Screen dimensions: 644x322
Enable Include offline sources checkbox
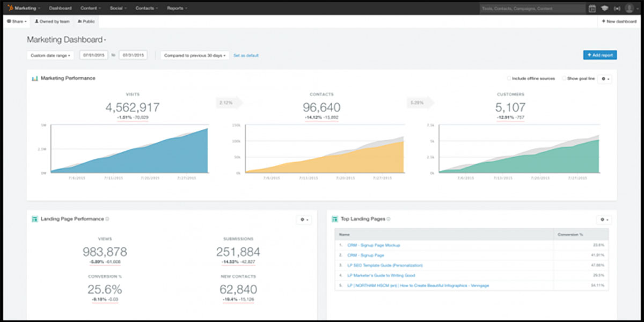[509, 78]
